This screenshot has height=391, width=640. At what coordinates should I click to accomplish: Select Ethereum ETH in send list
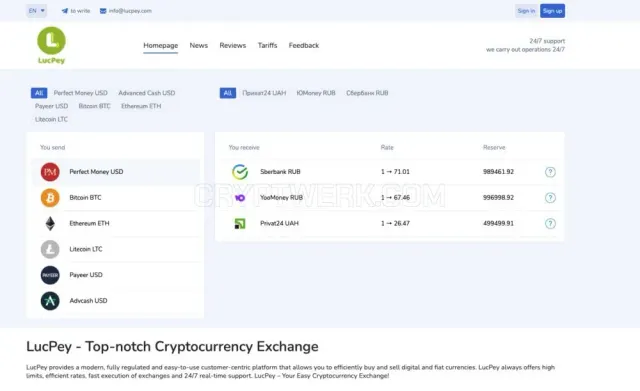point(116,223)
